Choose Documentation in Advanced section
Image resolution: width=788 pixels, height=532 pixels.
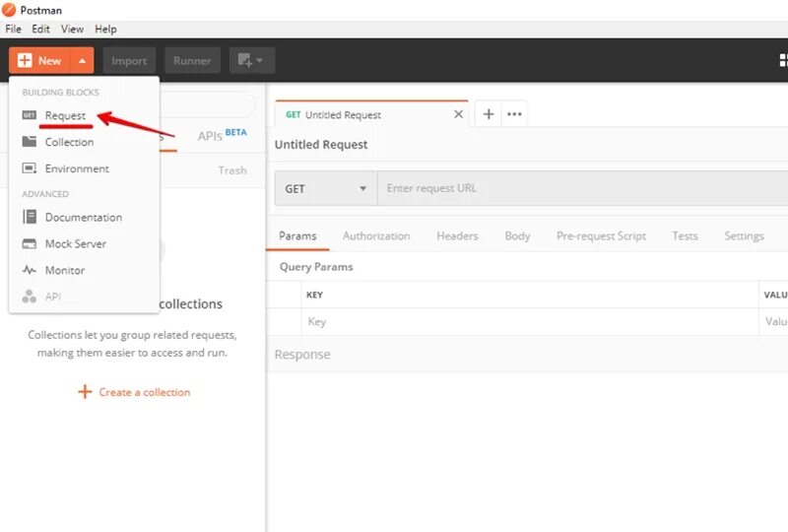click(x=84, y=217)
